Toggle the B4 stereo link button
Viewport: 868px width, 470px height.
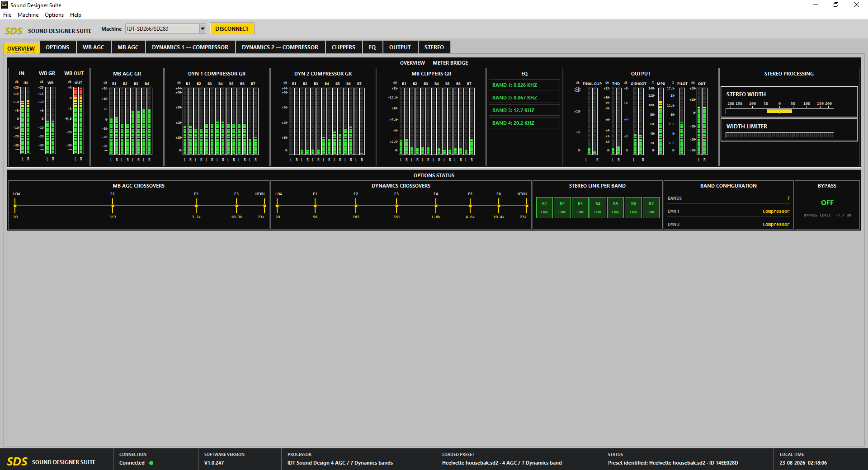(598, 207)
